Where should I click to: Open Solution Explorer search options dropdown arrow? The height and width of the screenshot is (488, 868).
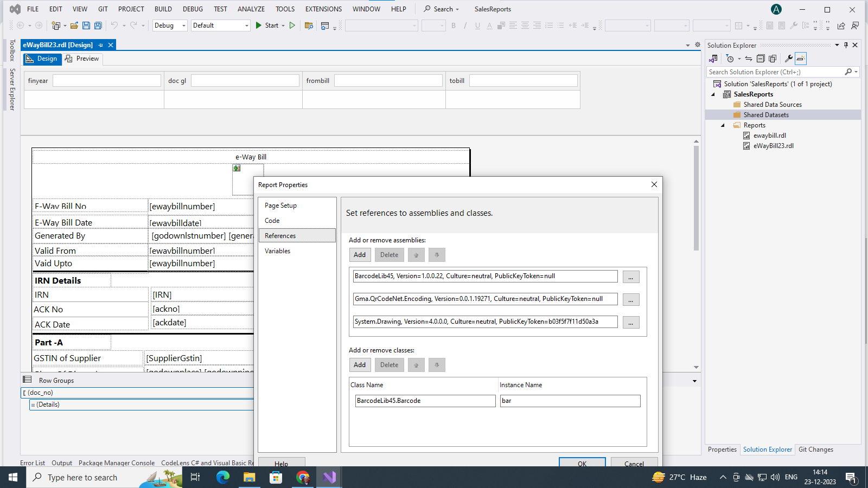(x=856, y=72)
